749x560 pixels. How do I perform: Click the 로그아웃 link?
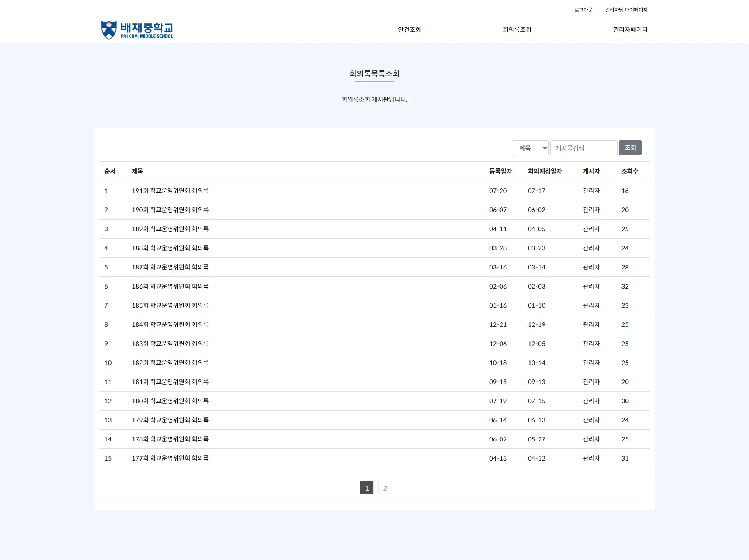pos(583,10)
